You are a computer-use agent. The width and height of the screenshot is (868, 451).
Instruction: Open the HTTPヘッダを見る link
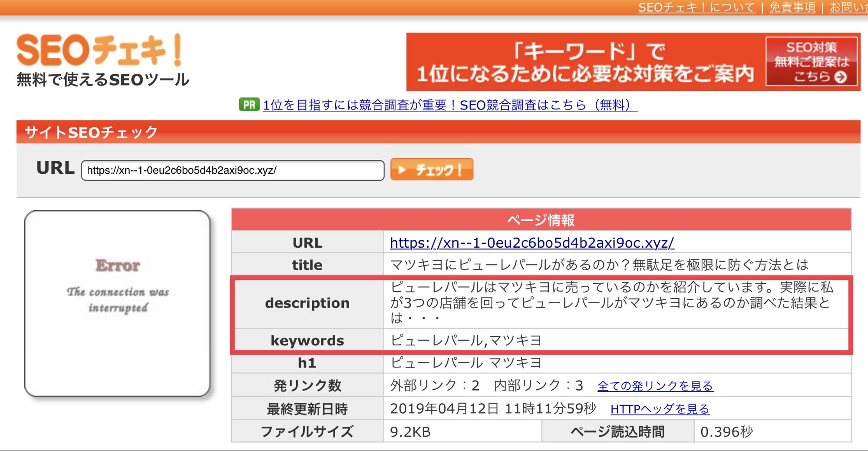(x=660, y=409)
